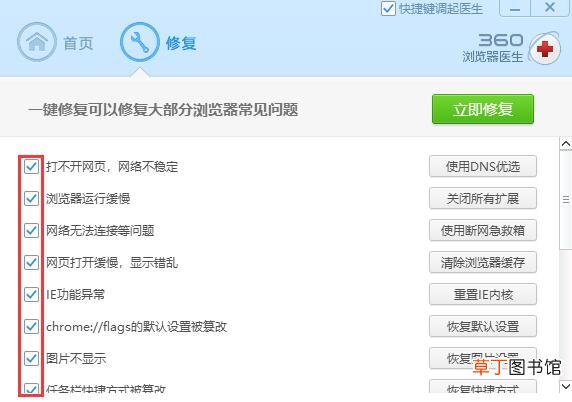Click the text 图片不显示
This screenshot has height=402, width=572.
pyautogui.click(x=76, y=359)
